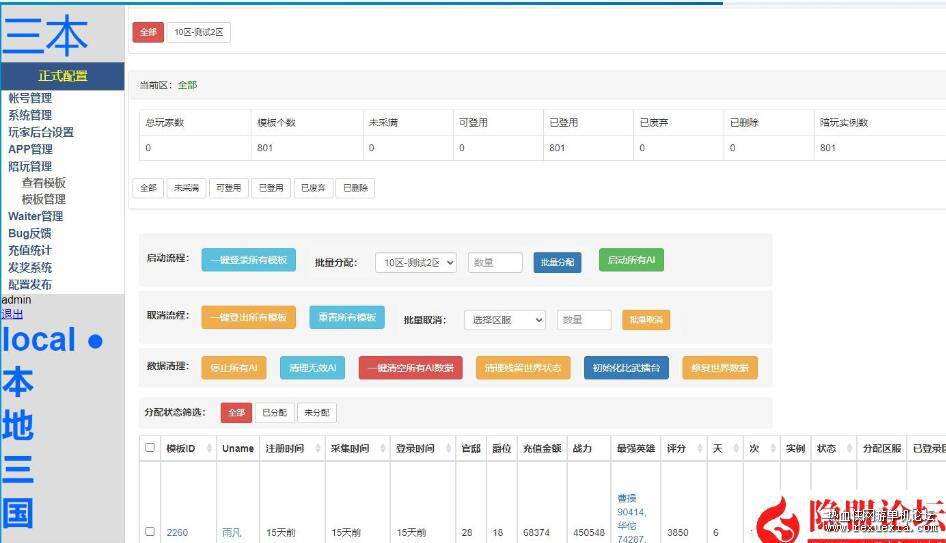This screenshot has height=543, width=946.
Task: Sort by 评分 column arrows
Action: point(700,448)
